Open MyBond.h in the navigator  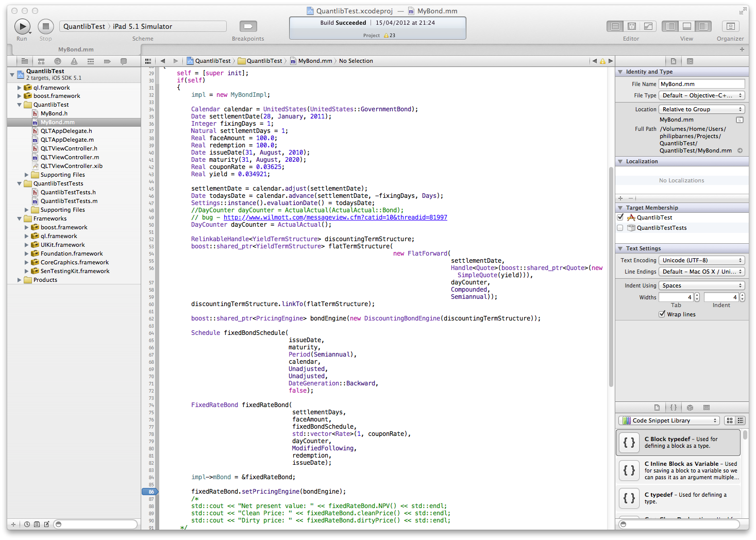pos(54,113)
